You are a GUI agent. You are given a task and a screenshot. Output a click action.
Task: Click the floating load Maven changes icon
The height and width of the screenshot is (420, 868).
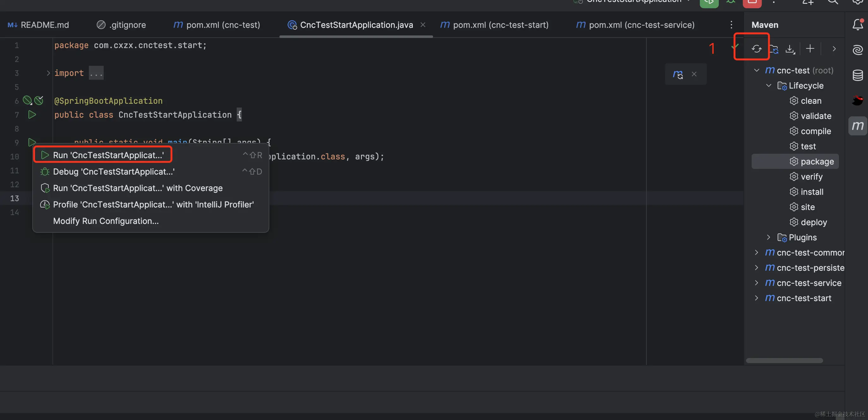pos(678,74)
